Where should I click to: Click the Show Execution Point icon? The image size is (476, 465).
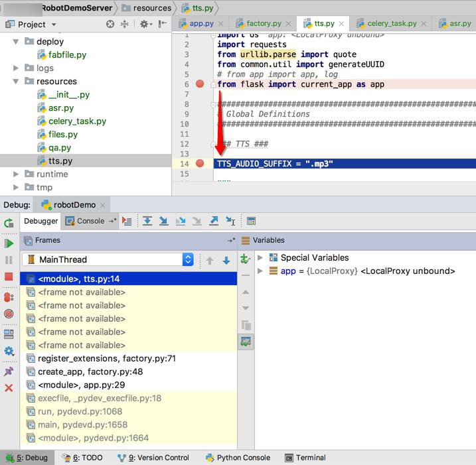point(127,221)
